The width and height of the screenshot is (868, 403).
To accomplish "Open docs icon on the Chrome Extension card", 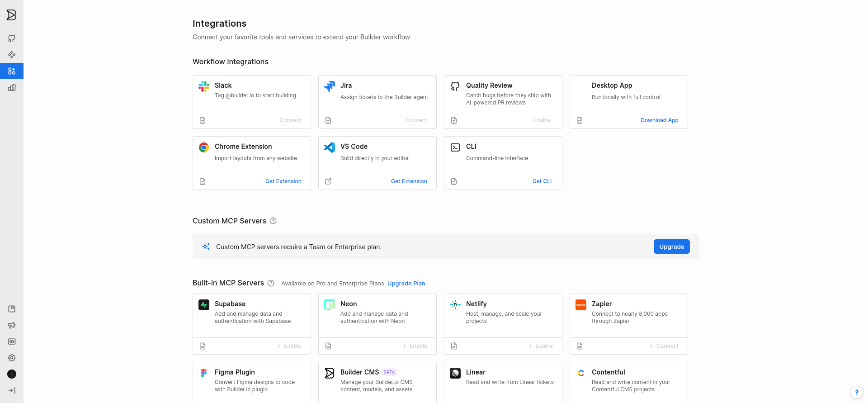I will pyautogui.click(x=203, y=181).
